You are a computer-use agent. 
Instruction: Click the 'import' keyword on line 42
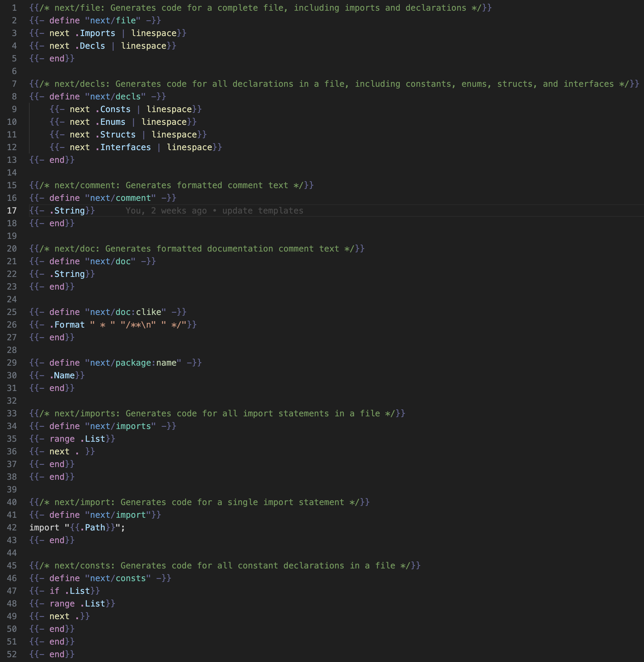point(44,528)
